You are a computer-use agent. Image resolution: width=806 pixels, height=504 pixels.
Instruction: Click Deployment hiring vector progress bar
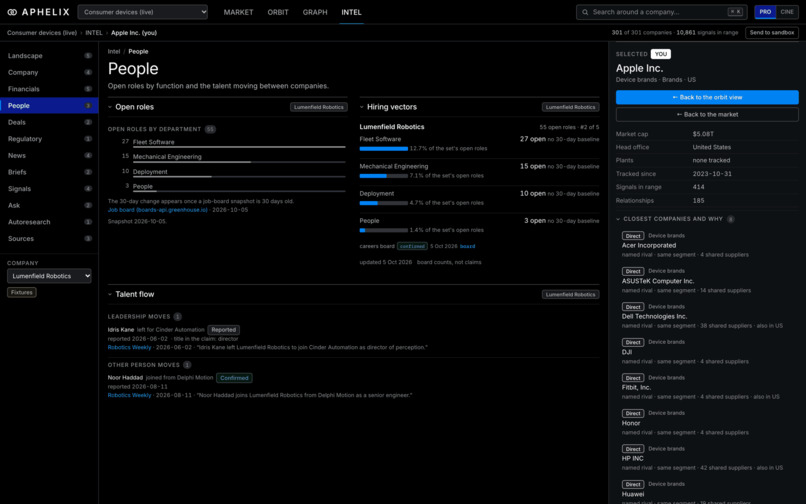point(383,203)
